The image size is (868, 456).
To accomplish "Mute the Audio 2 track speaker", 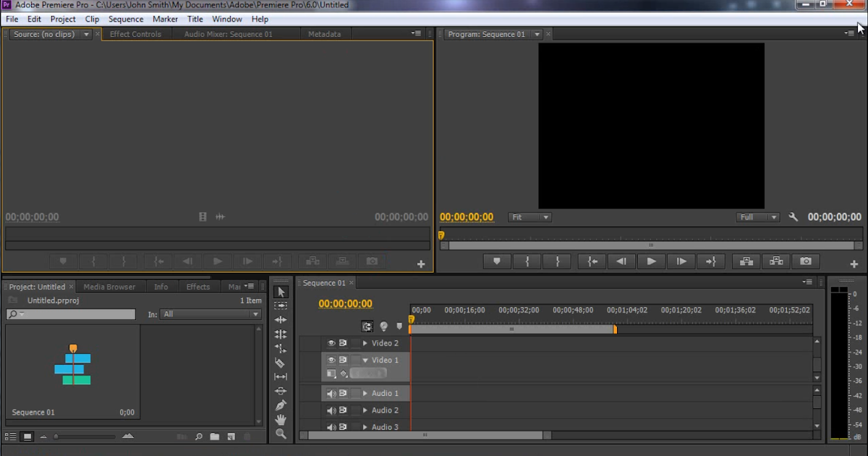I will (x=331, y=410).
